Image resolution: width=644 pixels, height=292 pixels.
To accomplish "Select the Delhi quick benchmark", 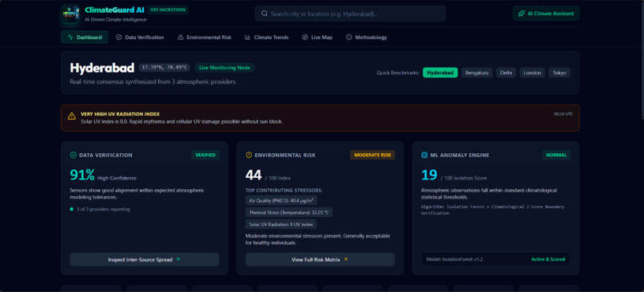I will tap(506, 73).
